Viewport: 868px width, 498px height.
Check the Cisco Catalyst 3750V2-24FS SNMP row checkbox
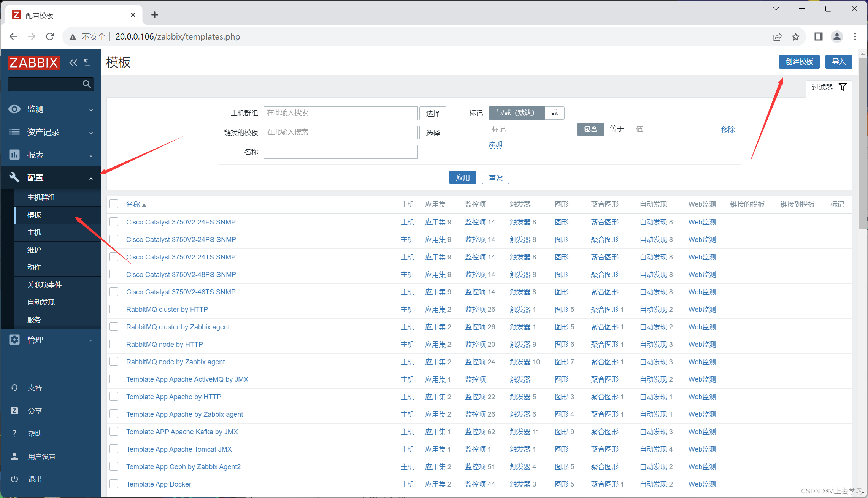pos(114,222)
